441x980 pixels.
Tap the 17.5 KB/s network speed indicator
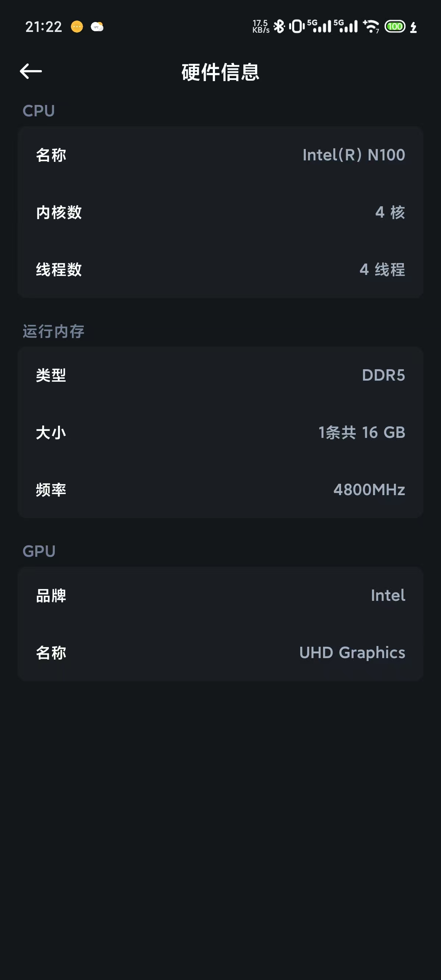coord(261,27)
